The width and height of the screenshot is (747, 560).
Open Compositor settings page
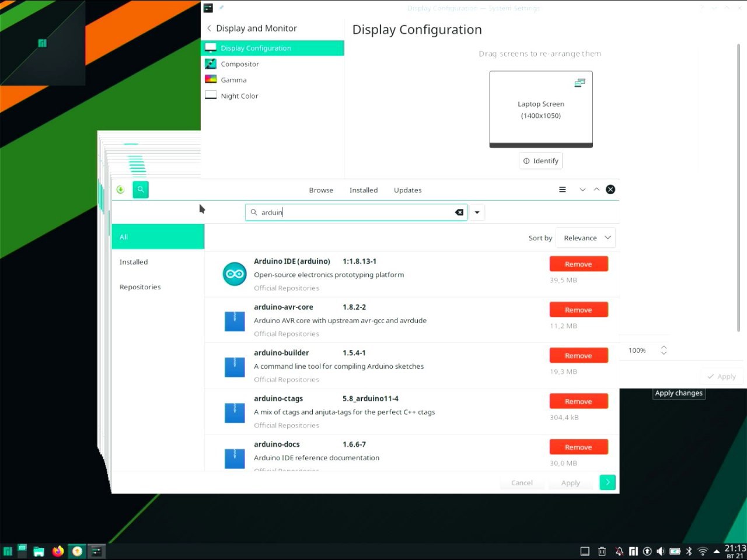click(x=273, y=64)
